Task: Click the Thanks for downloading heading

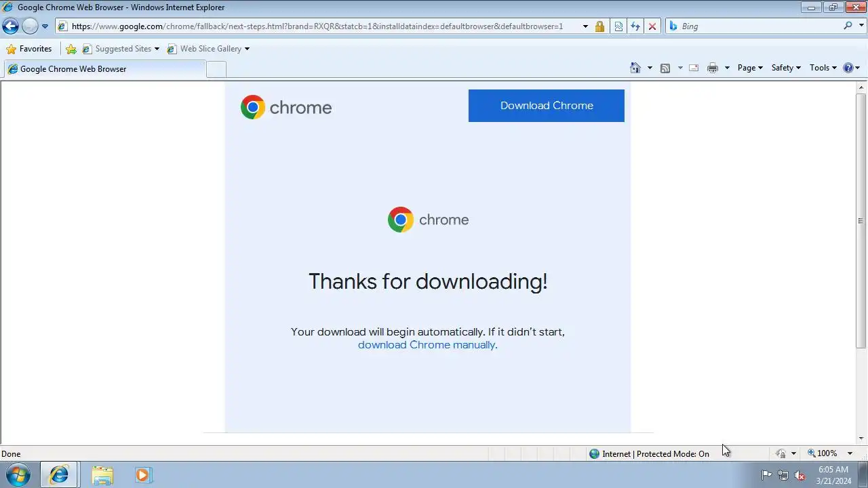Action: coord(428,281)
